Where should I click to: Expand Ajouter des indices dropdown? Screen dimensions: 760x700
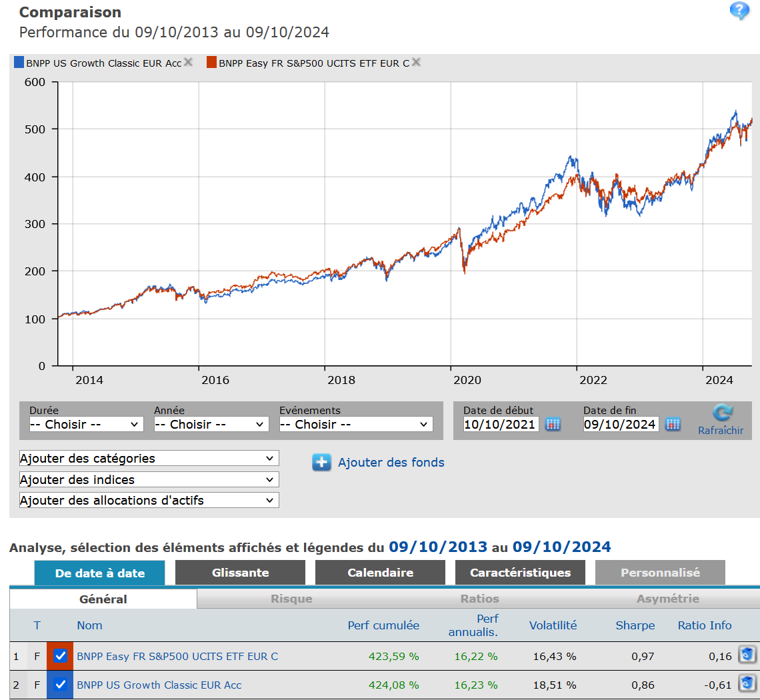point(149,479)
